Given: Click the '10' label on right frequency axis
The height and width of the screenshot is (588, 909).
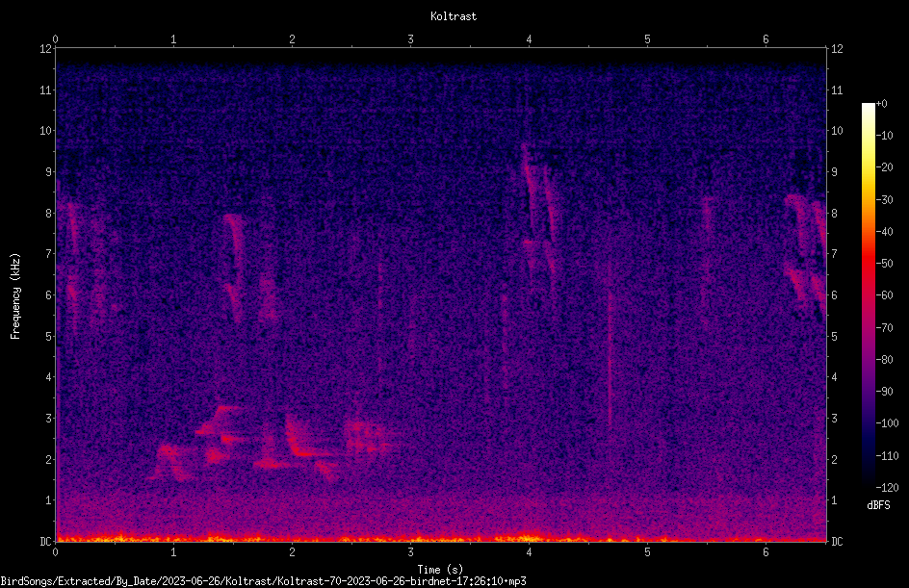Looking at the screenshot, I should [x=837, y=131].
